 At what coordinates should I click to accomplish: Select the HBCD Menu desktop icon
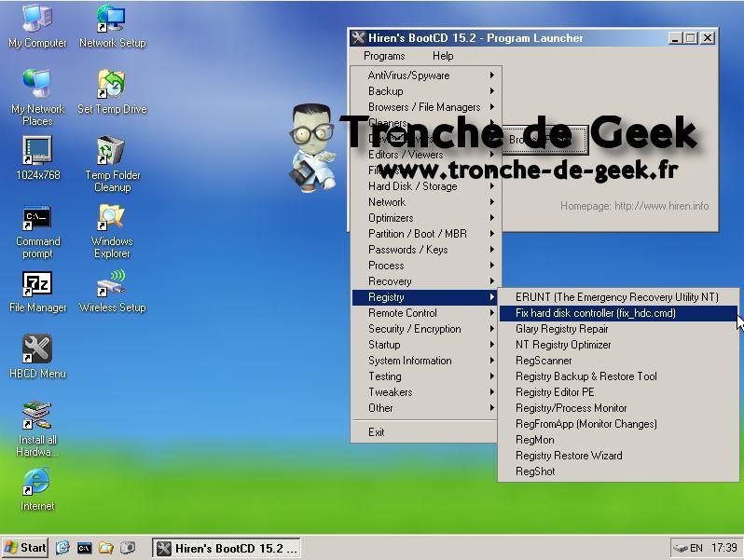[x=37, y=357]
